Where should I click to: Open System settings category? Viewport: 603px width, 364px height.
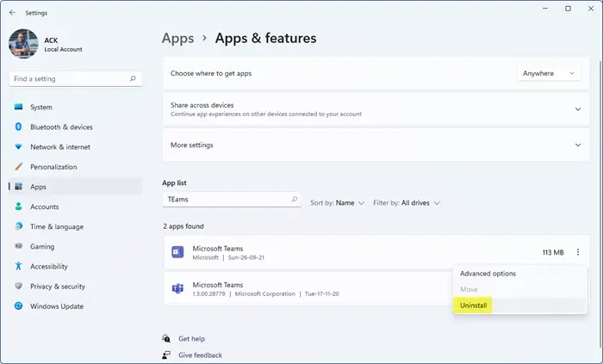[76, 107]
